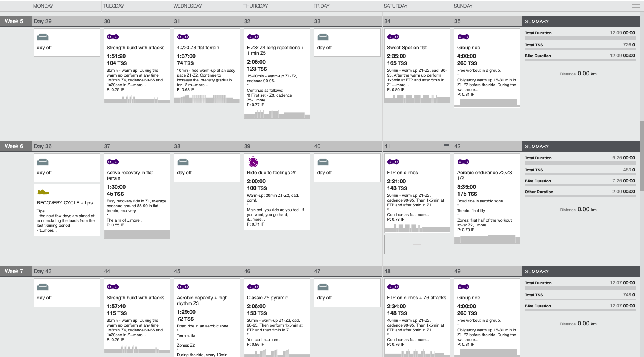The height and width of the screenshot is (357, 644).
Task: Click the day off icon on Day 33
Action: click(323, 37)
